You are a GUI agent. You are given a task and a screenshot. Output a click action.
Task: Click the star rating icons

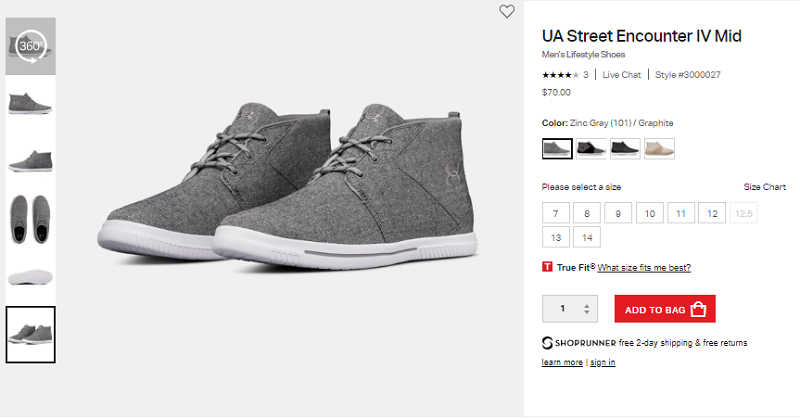(x=555, y=75)
